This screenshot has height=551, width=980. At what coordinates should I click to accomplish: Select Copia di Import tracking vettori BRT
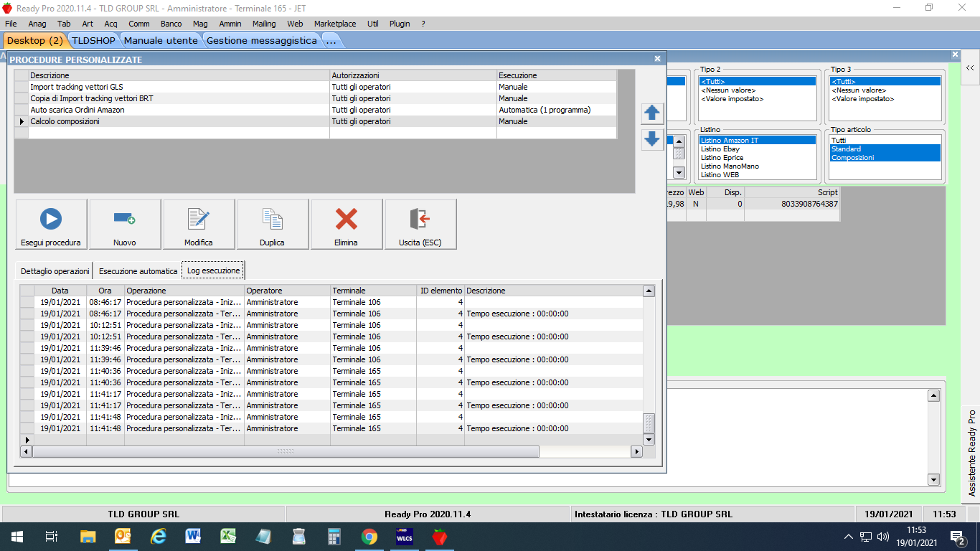pyautogui.click(x=316, y=98)
